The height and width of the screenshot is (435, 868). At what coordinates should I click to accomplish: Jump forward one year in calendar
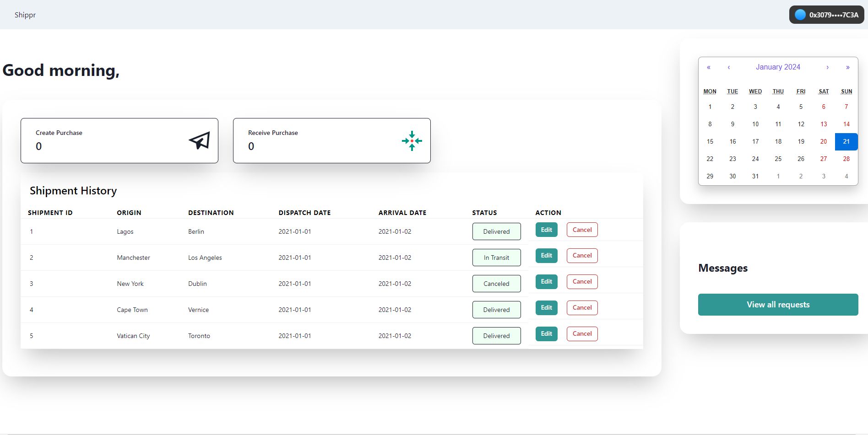[x=848, y=67]
